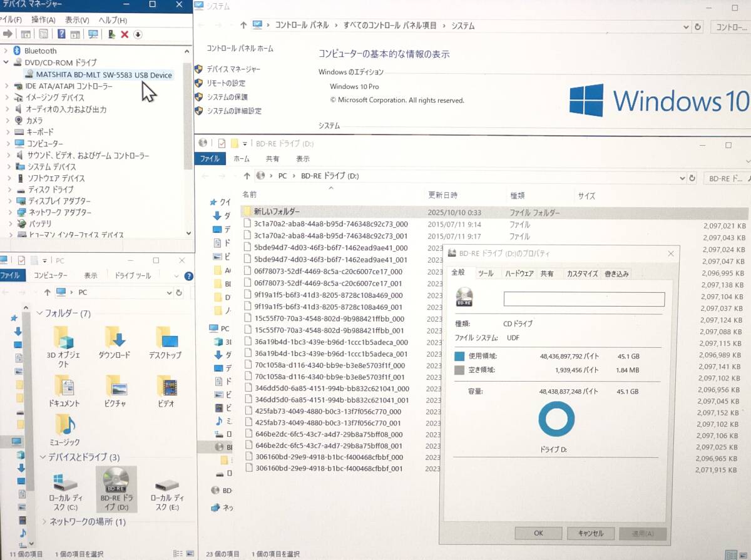Select the ミュージック folder icon
The image size is (751, 560).
(65, 425)
